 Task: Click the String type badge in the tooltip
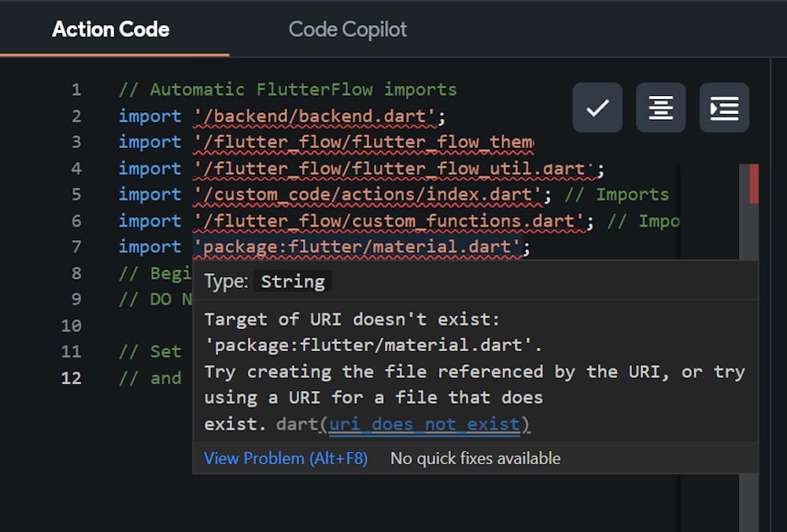pos(292,281)
